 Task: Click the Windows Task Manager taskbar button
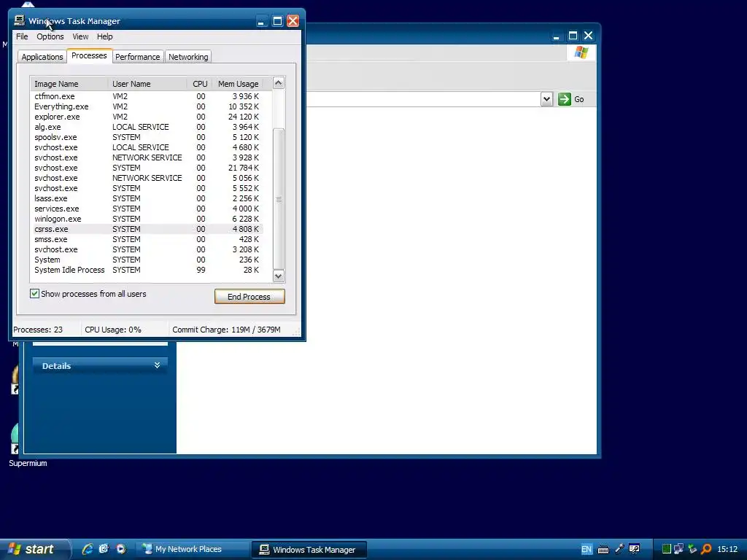tap(309, 550)
